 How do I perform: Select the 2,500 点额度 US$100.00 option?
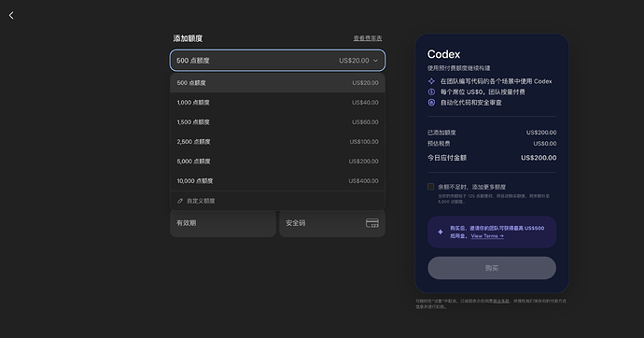(x=277, y=142)
